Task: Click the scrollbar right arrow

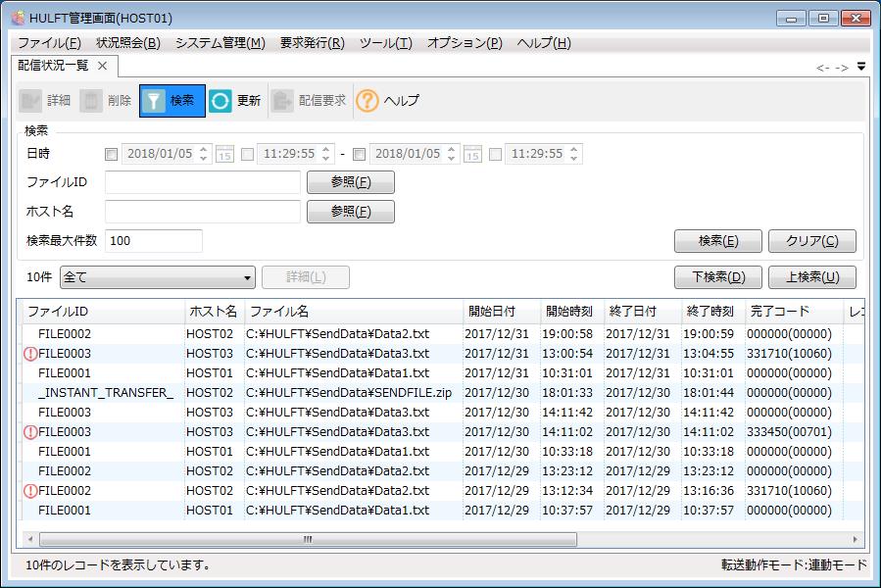Action: 856,540
